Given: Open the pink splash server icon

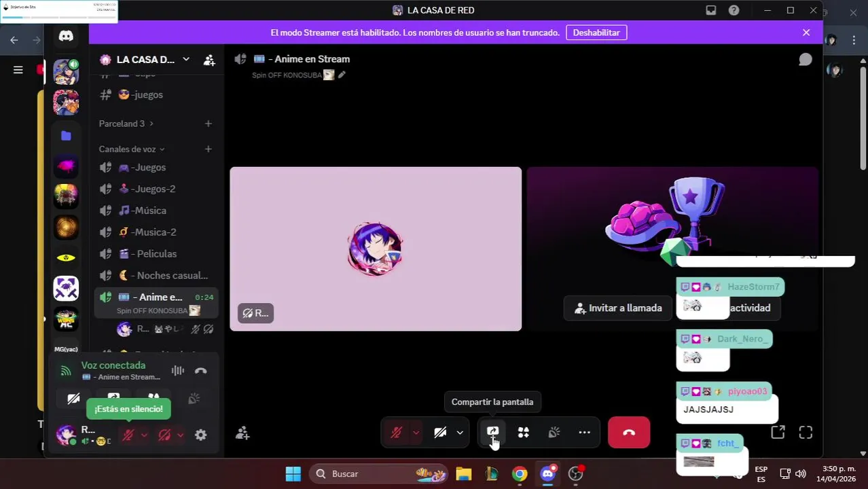Looking at the screenshot, I should click(x=66, y=166).
